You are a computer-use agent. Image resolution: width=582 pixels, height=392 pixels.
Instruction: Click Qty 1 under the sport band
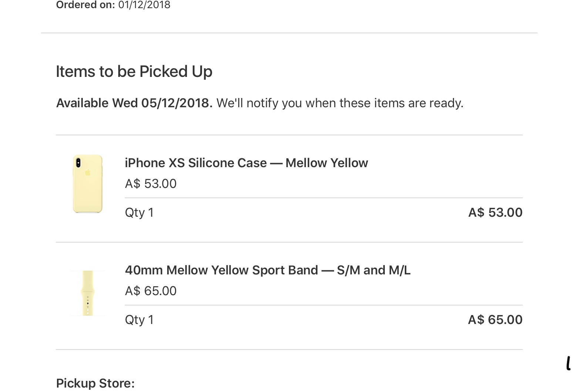(139, 320)
